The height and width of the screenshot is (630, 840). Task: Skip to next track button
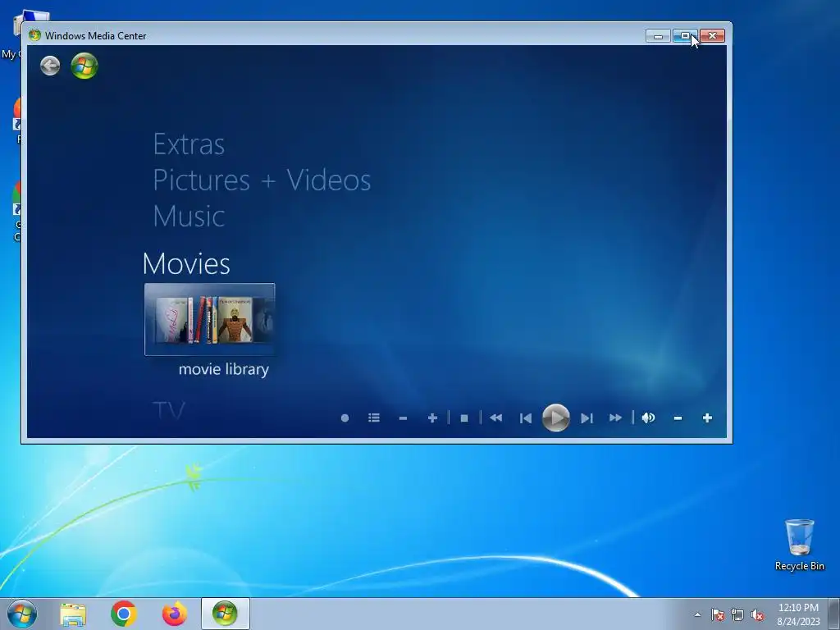(x=587, y=418)
